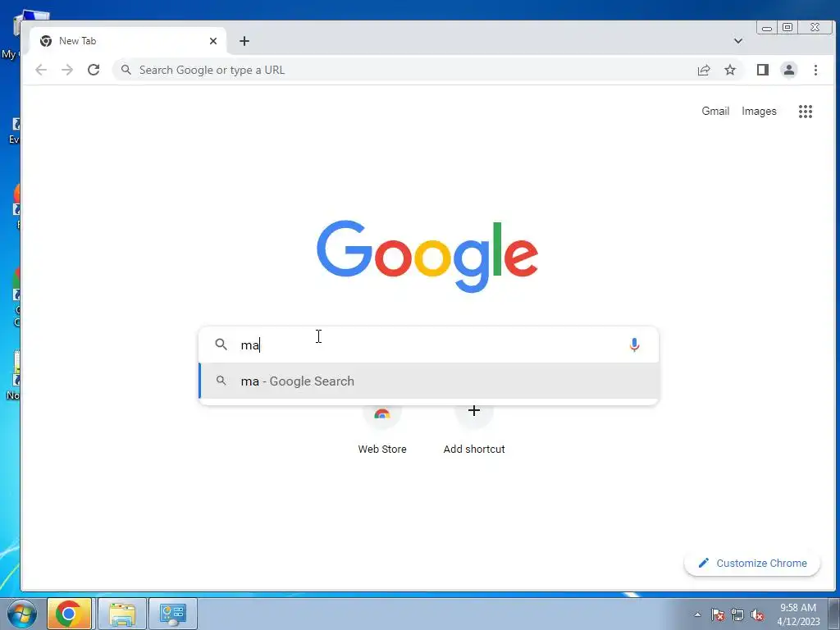This screenshot has height=630, width=840.
Task: Click the Google logo
Action: (427, 256)
